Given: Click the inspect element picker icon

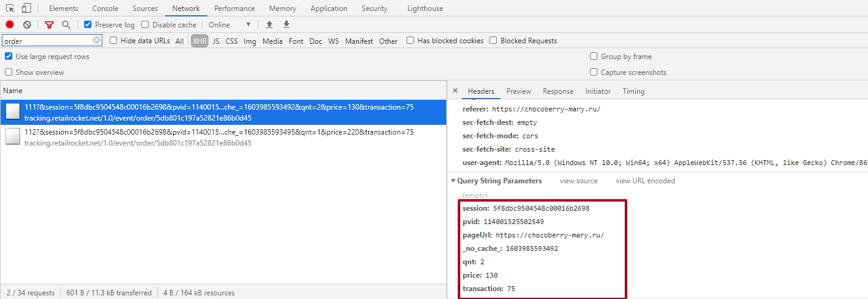Looking at the screenshot, I should 10,9.
